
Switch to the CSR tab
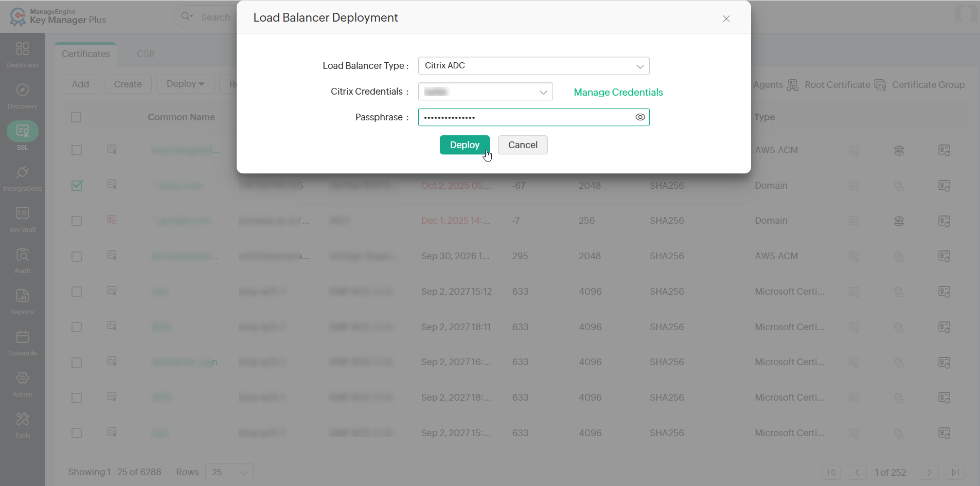[x=146, y=54]
